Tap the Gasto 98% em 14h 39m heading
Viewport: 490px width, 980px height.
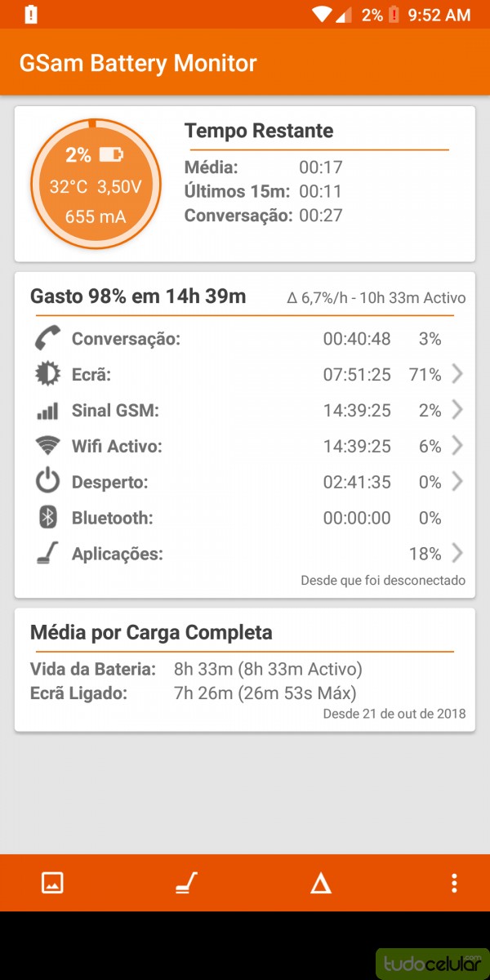138,296
